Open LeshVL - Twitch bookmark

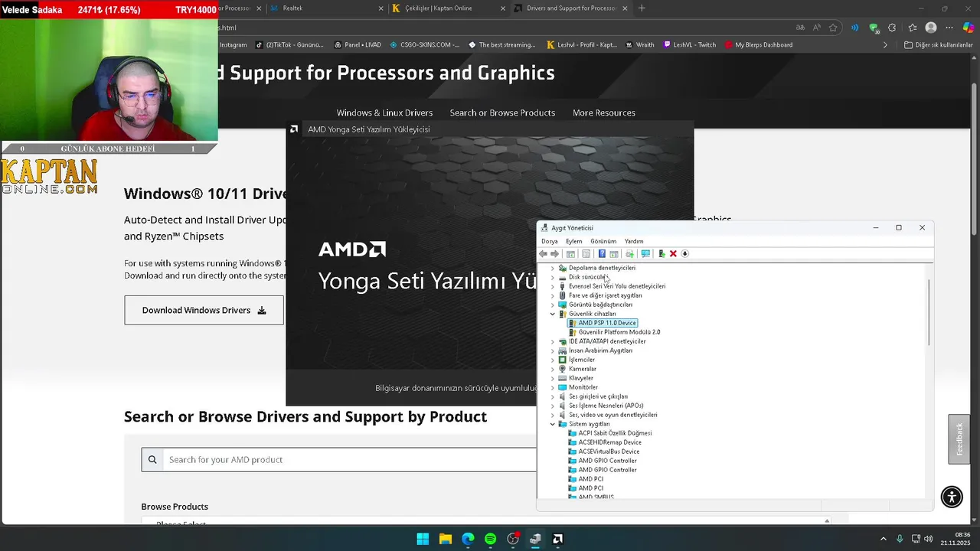pos(690,45)
